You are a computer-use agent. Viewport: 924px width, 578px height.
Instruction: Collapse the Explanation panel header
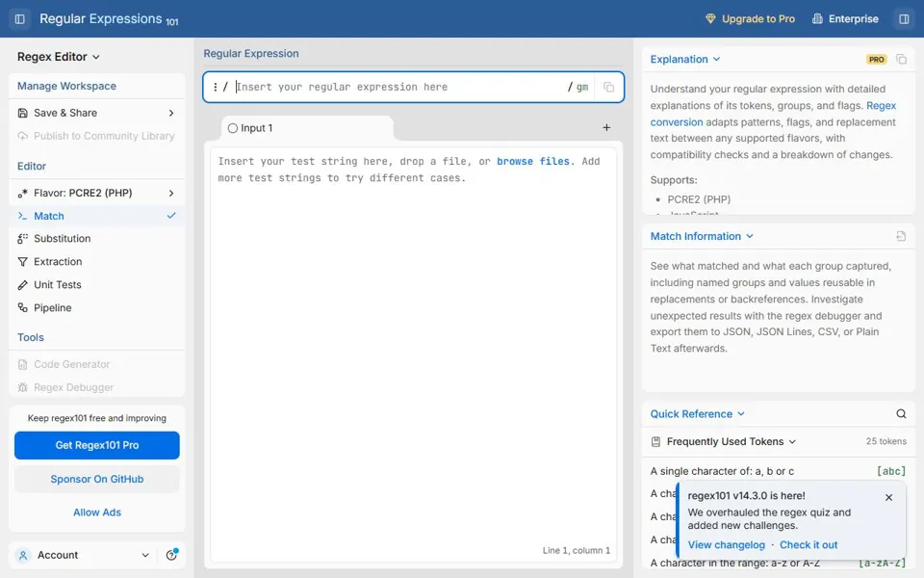(x=684, y=59)
